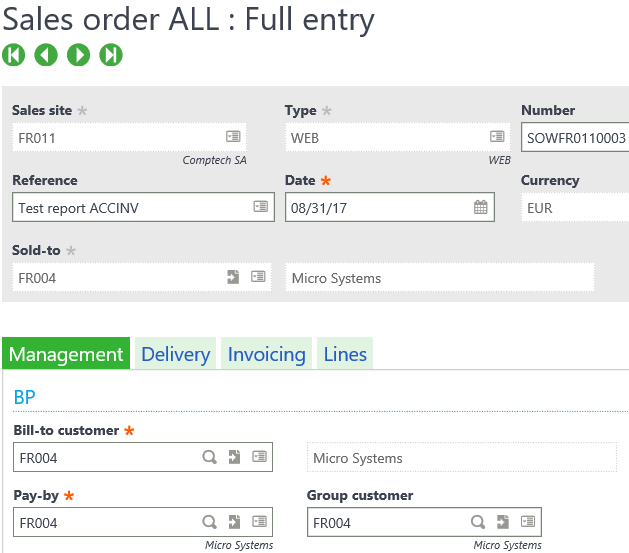Click the Number input field
This screenshot has width=629, height=553.
[575, 137]
